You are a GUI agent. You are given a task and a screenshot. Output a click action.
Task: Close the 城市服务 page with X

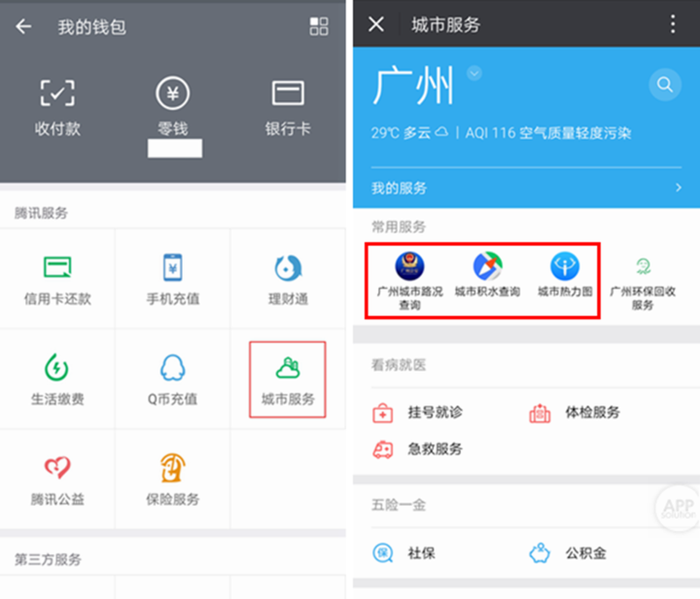pos(376,24)
